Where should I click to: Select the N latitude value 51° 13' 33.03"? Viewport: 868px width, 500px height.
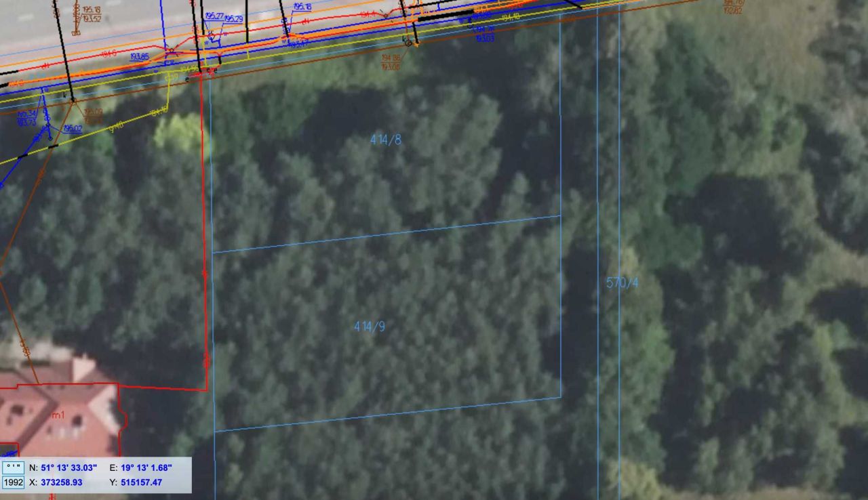tap(68, 467)
